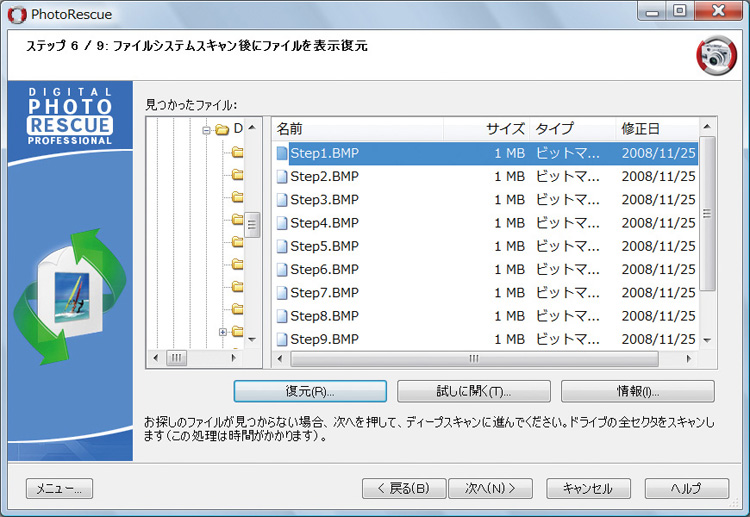Open help with the ヘルプ button
Viewport: 750px width, 517px height.
point(687,488)
